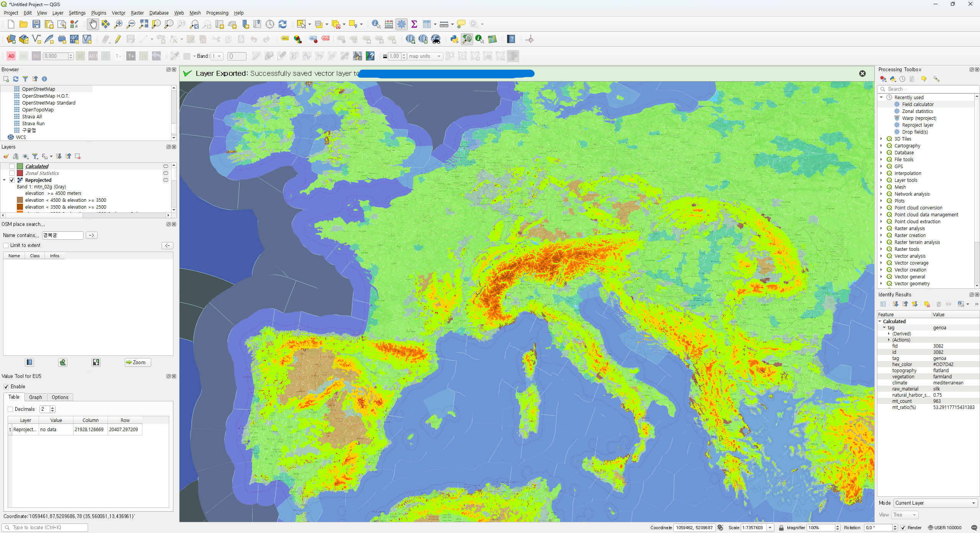Click Add Group icon in Layers panel
Image resolution: width=980 pixels, height=533 pixels.
16,156
